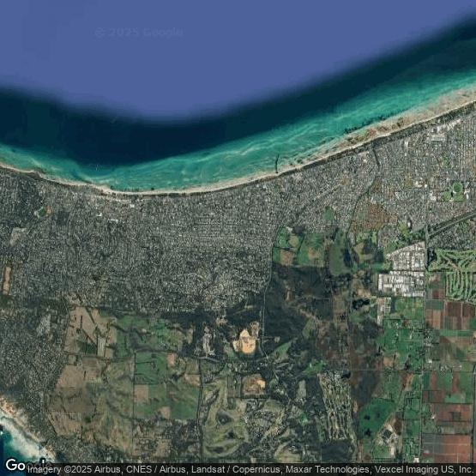Click the smaller sandy clearing below the quarry
The image size is (476, 476).
(254, 384)
